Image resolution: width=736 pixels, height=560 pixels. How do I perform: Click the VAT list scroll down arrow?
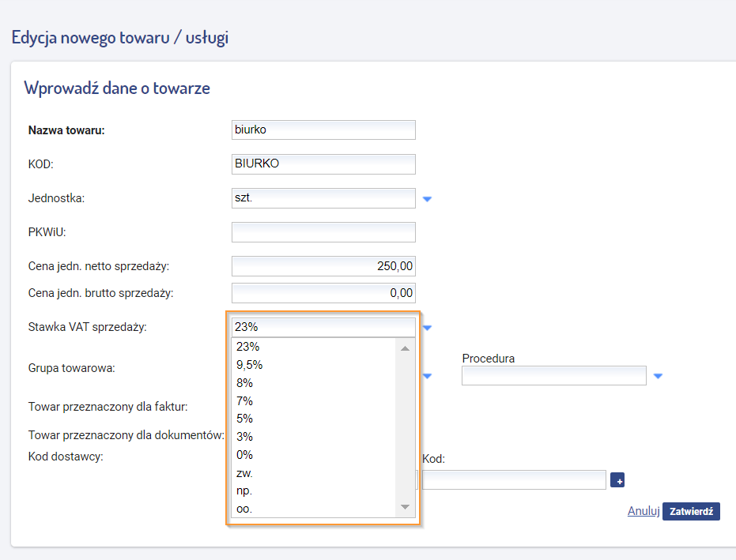(x=405, y=507)
